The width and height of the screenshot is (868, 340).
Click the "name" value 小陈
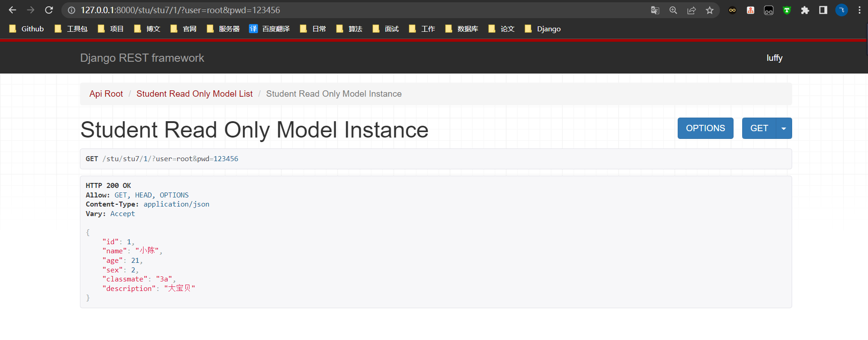click(x=147, y=251)
